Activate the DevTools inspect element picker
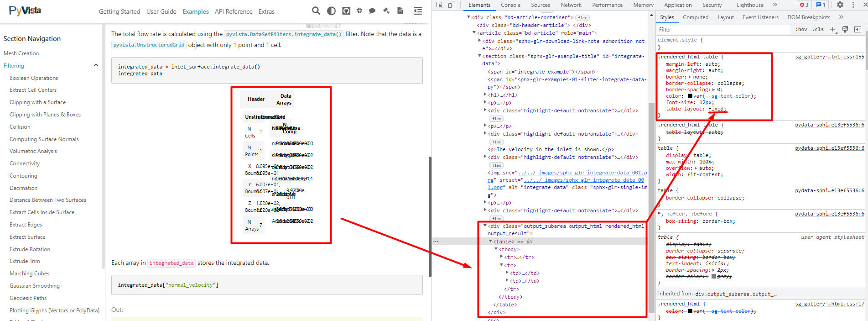The height and width of the screenshot is (321, 868). tap(439, 5)
